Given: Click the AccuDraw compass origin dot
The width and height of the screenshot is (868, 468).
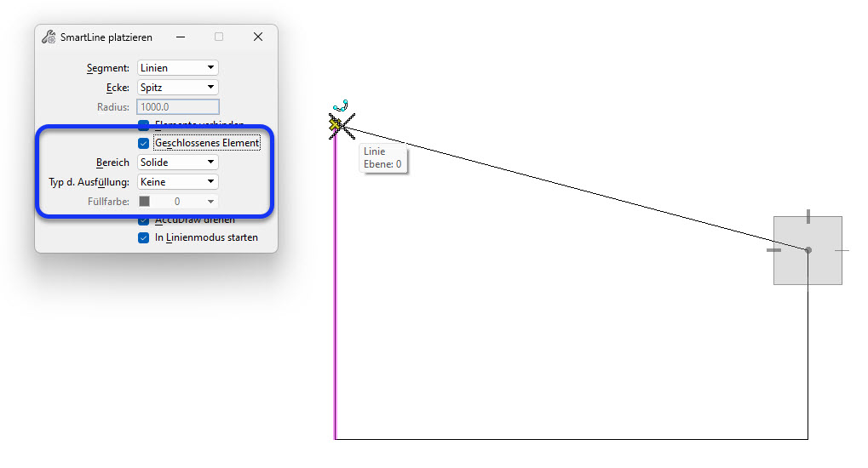Looking at the screenshot, I should 808,251.
